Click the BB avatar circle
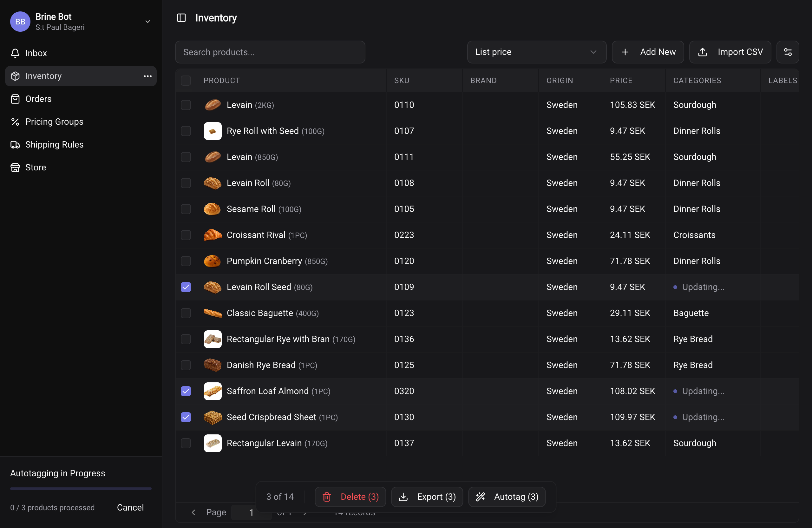The width and height of the screenshot is (812, 528). click(x=20, y=22)
